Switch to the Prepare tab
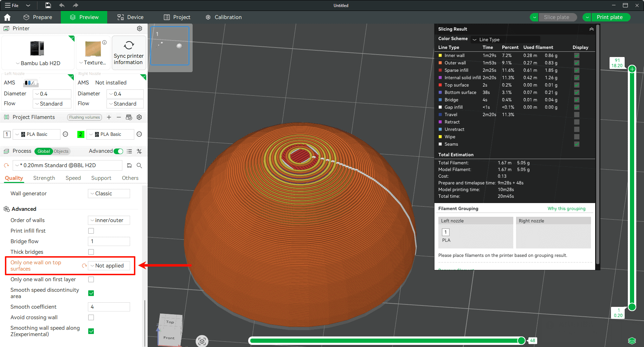The width and height of the screenshot is (644, 347). [x=38, y=17]
